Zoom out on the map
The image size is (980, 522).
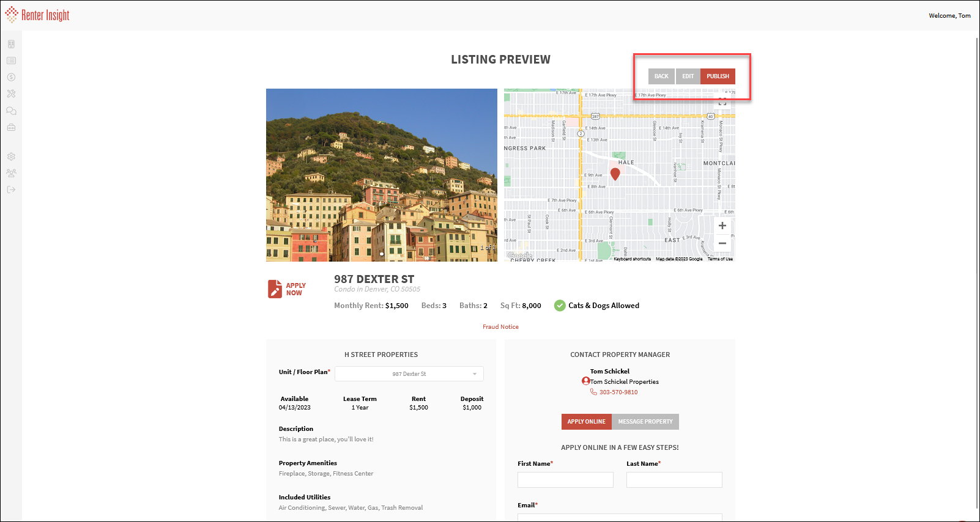tap(722, 243)
